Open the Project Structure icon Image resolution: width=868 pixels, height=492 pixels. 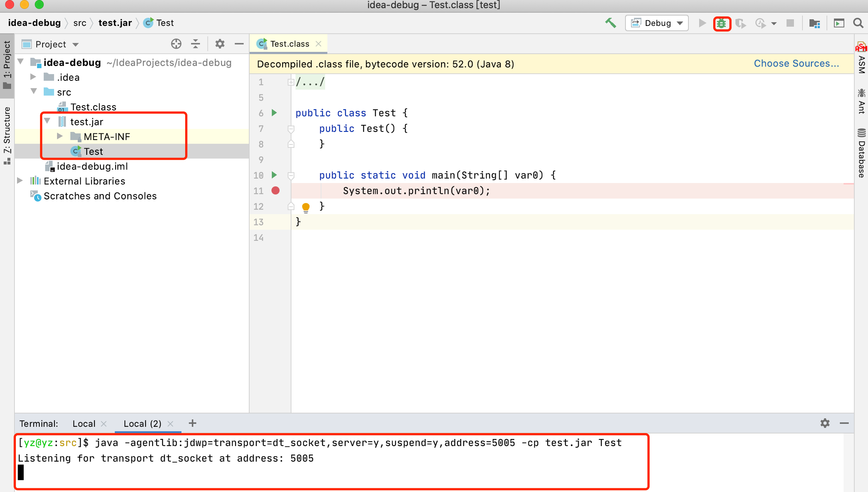coord(814,23)
